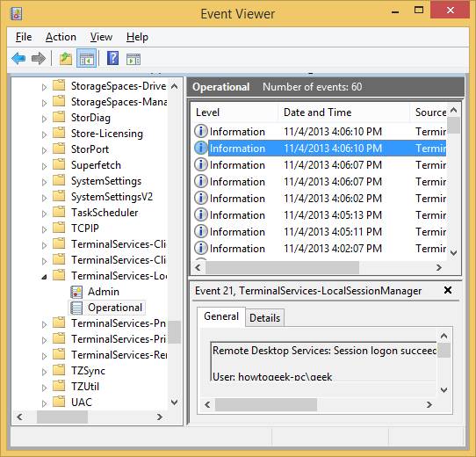Expand the SystemSettings tree node
The image size is (476, 457).
coord(44,182)
